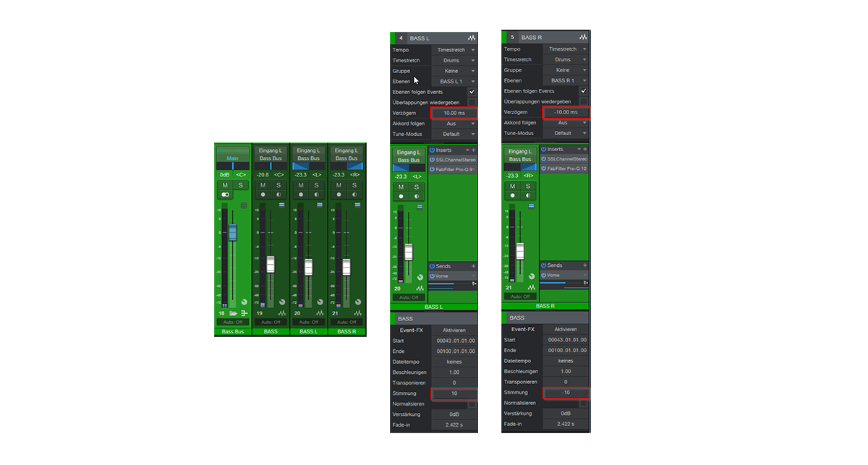
Task: Click Stimmung field 10 on BASS L
Action: (454, 393)
